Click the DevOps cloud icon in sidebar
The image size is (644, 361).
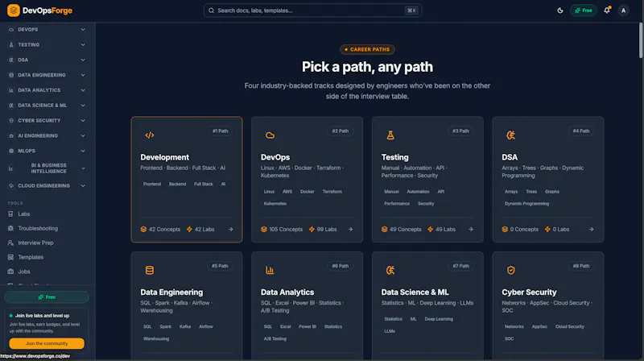point(11,30)
